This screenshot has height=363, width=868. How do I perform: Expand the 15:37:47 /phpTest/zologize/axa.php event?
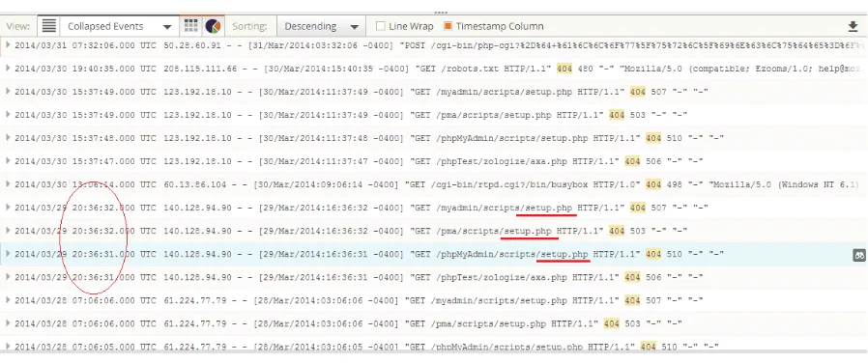[x=8, y=161]
